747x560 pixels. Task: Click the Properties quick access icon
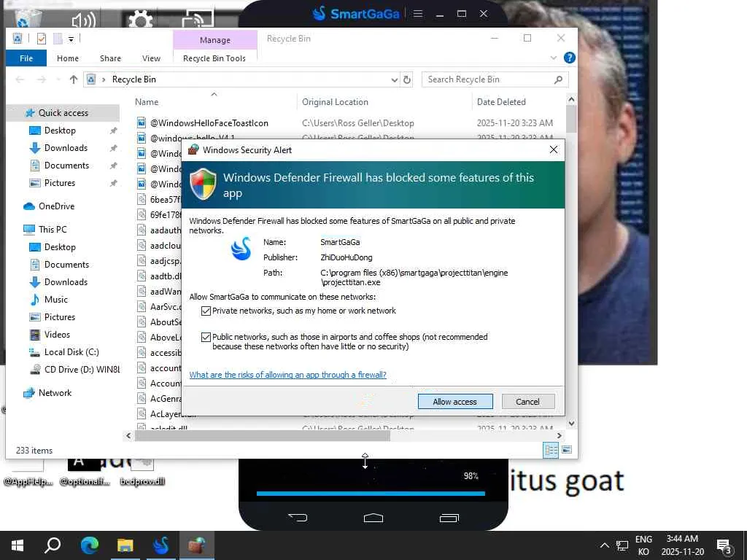tap(42, 39)
